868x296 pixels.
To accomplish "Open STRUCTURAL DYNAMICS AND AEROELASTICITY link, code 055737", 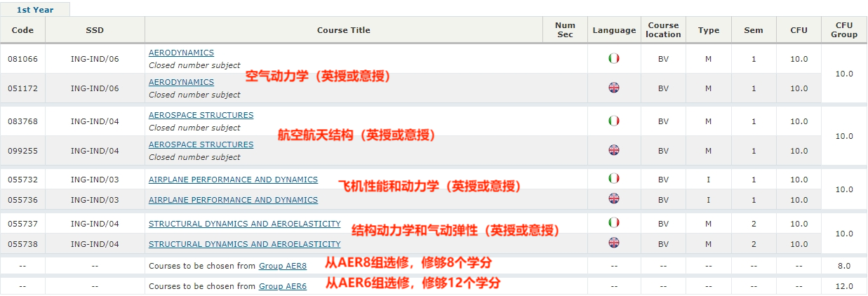I will pos(244,224).
